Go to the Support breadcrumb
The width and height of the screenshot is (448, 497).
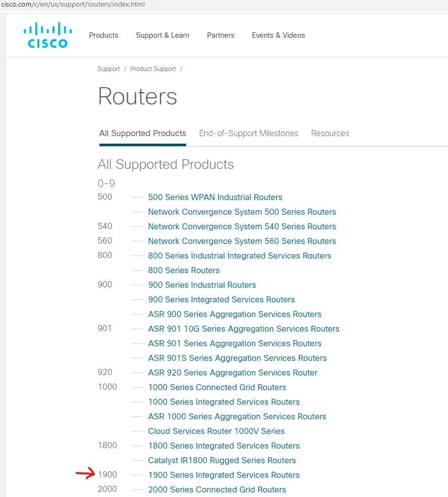point(108,69)
